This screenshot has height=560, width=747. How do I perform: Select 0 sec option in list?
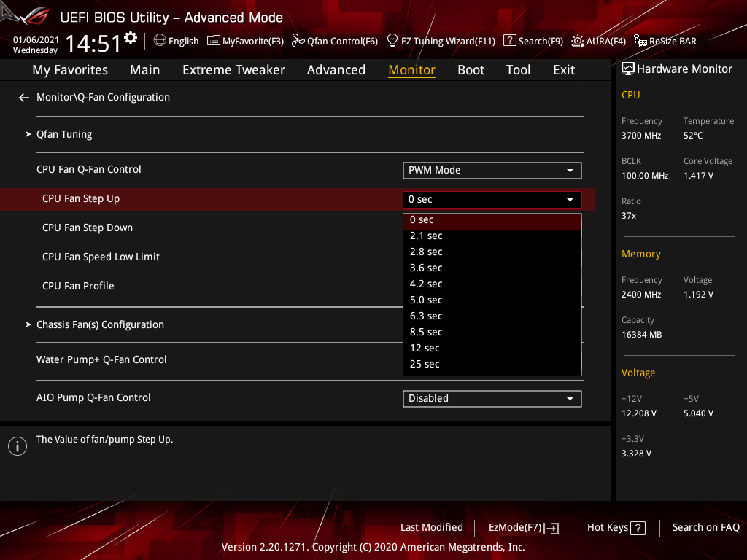point(492,220)
